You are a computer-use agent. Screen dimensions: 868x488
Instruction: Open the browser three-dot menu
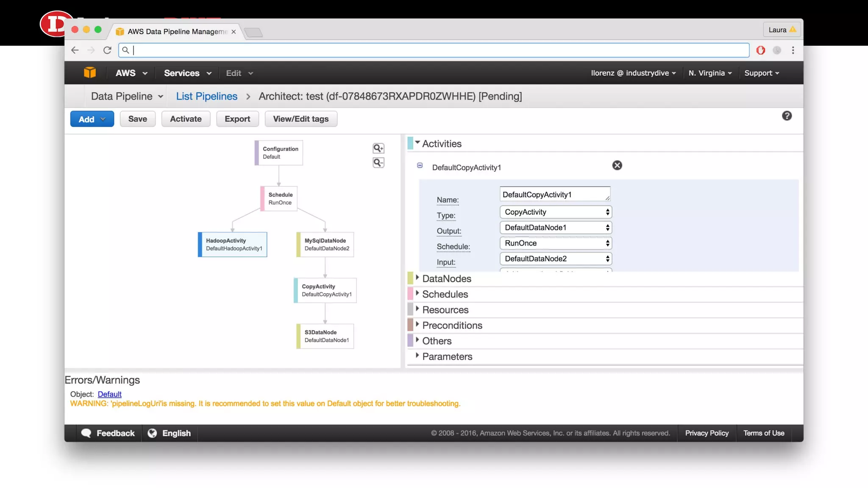(x=793, y=50)
